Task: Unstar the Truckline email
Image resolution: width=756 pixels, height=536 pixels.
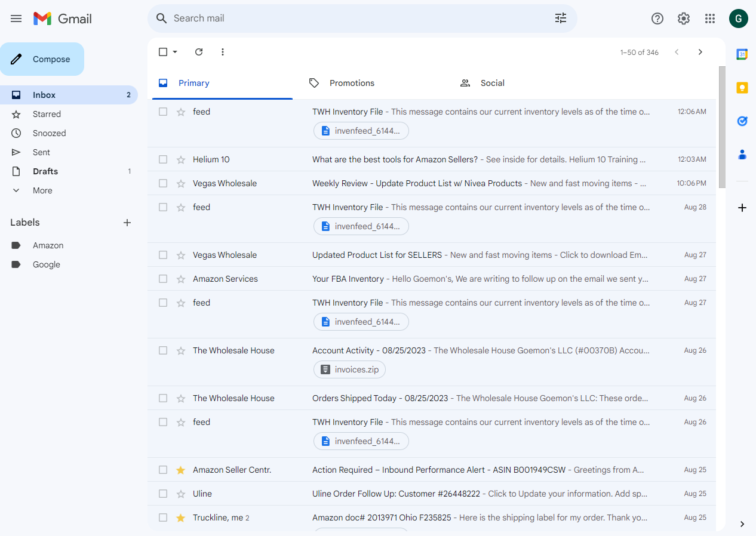Action: [x=181, y=517]
